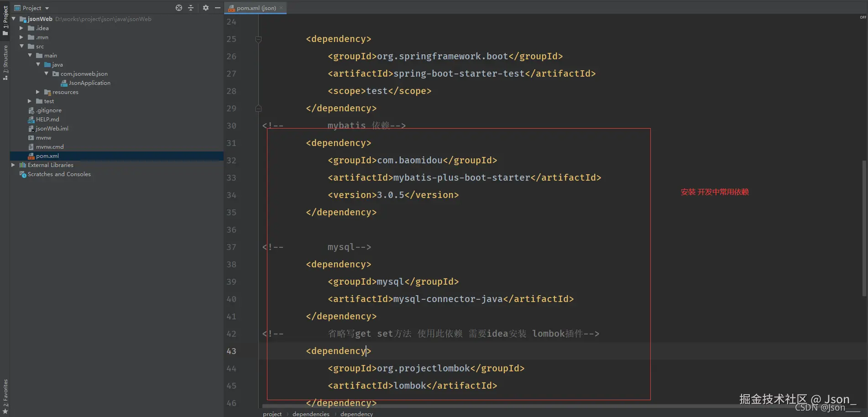Click the blue java source folder icon

(47, 65)
